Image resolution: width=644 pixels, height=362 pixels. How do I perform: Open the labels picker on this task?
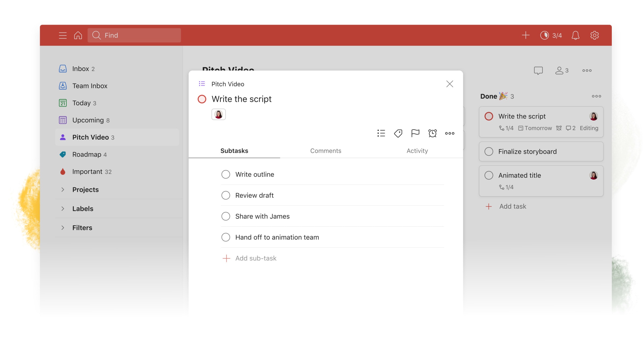click(398, 133)
